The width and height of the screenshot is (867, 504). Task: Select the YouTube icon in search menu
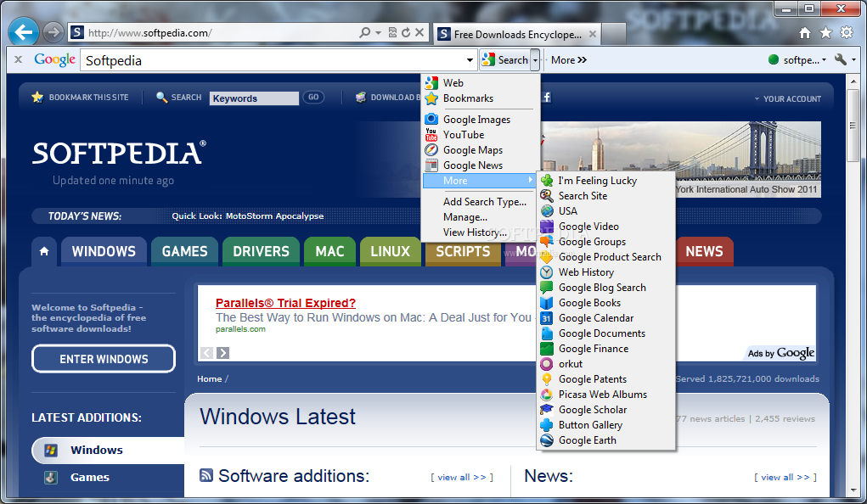(431, 134)
